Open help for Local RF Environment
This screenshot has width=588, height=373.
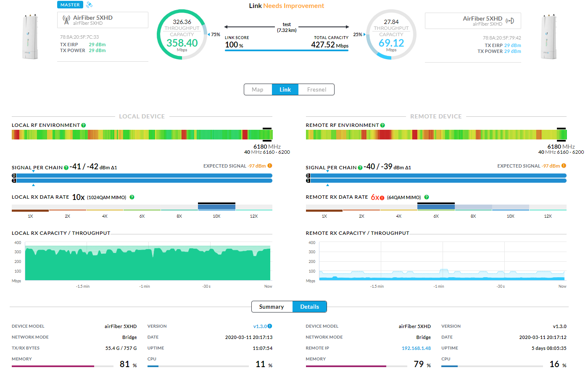tap(84, 125)
